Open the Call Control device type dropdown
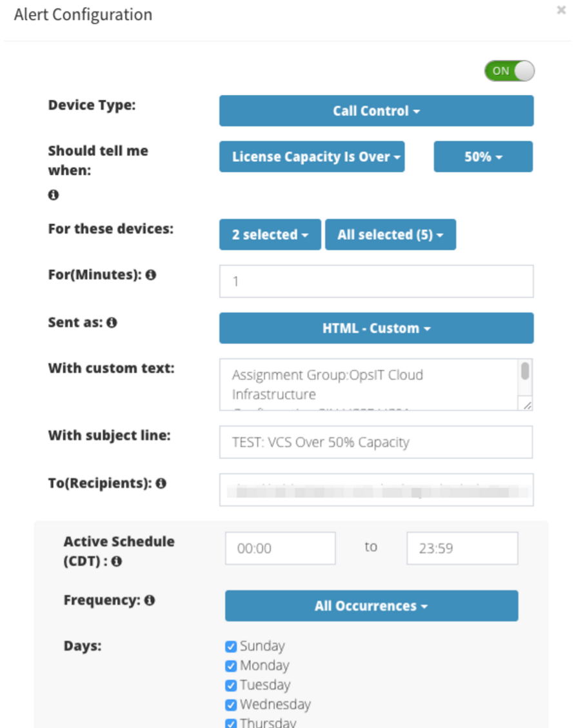Viewport: 583px width, 728px height. tap(376, 111)
